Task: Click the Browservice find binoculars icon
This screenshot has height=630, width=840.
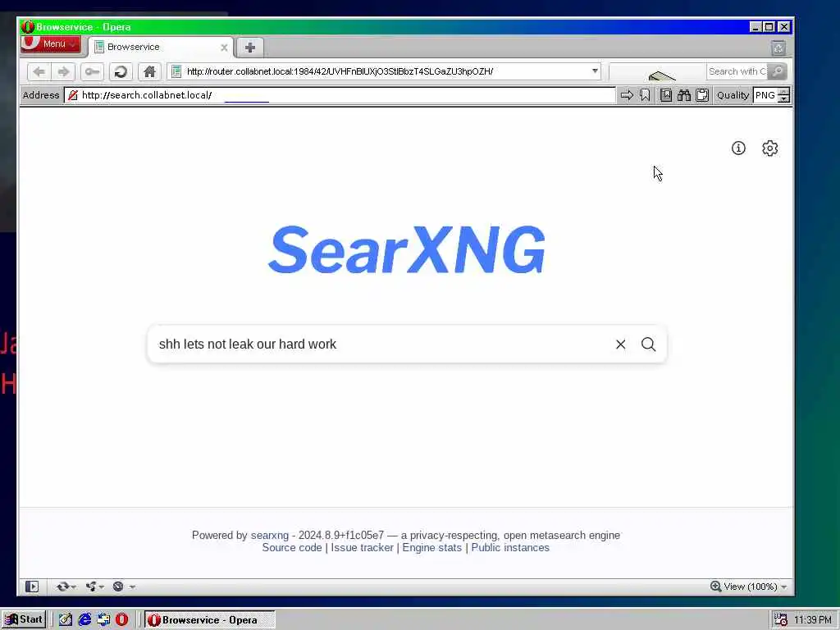Action: coord(684,95)
